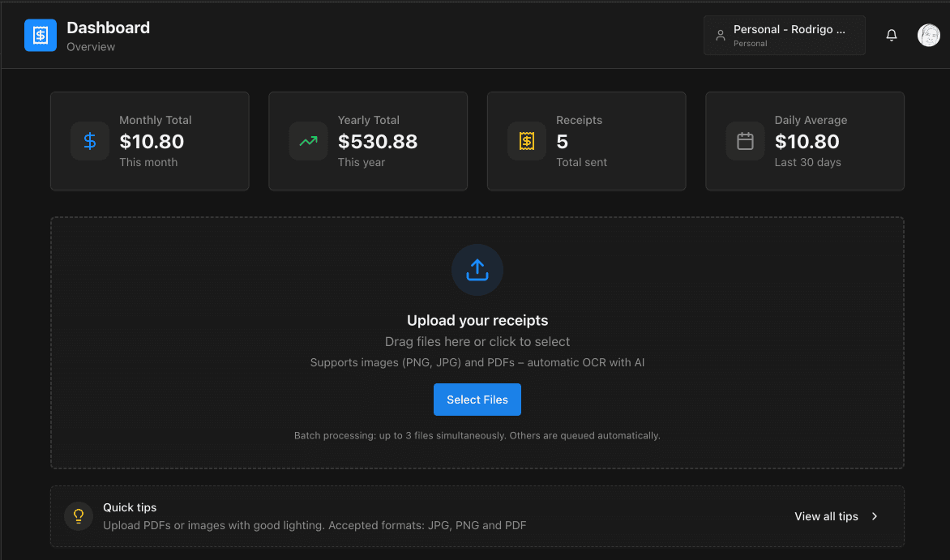Click the green trend icon on Yearly Total

click(x=308, y=140)
